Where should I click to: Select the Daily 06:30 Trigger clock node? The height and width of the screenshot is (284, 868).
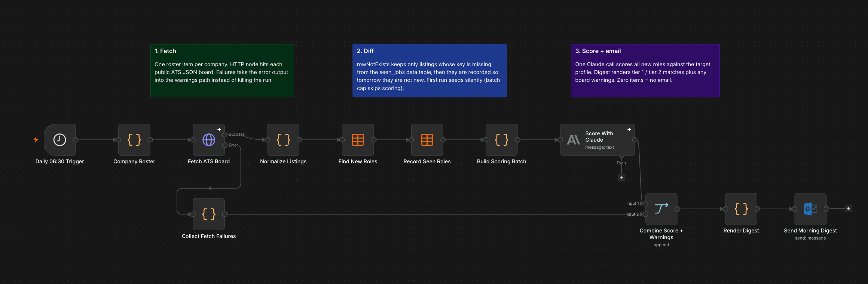click(x=60, y=140)
